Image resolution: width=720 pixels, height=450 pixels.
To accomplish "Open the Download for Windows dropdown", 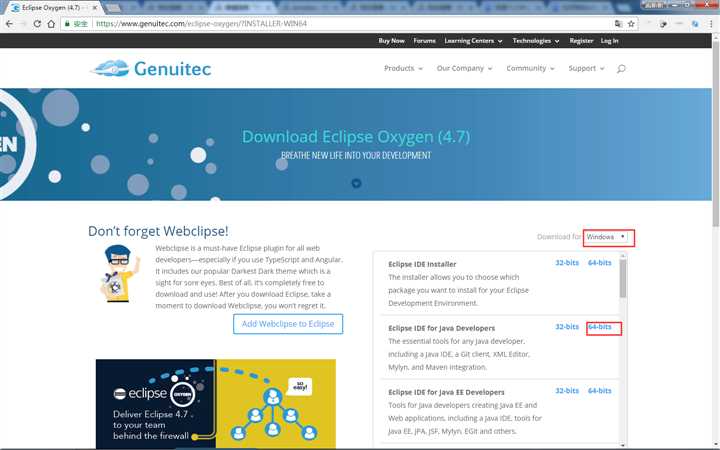I will [606, 237].
